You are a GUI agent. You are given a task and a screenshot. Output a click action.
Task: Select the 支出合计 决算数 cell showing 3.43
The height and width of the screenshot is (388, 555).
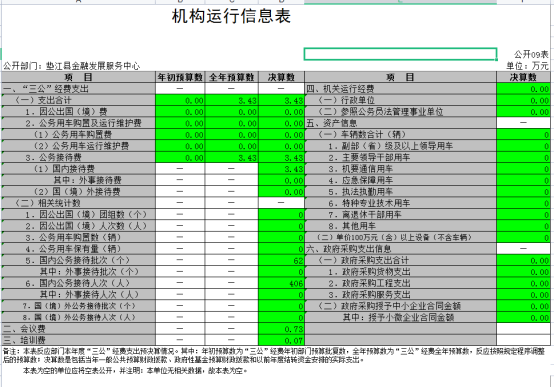(x=281, y=100)
